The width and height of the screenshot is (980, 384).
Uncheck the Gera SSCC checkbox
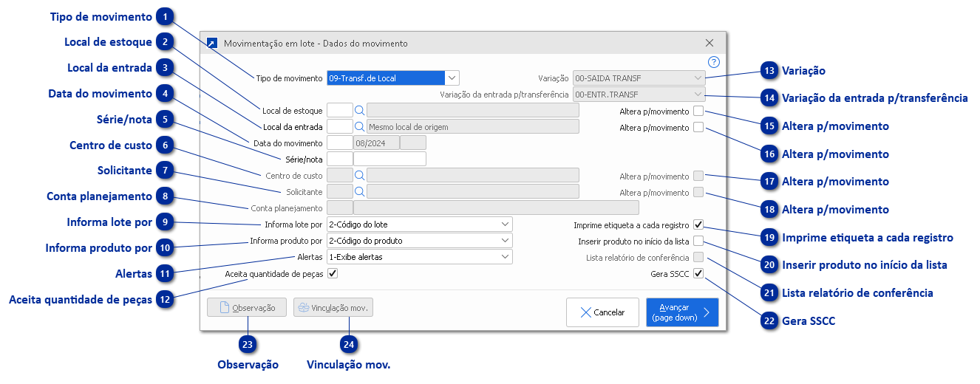[x=698, y=274]
